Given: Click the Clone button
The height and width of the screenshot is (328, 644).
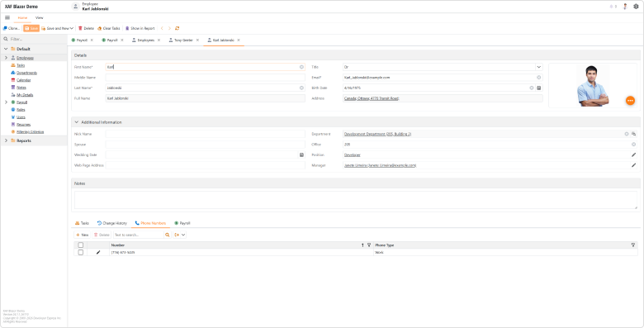Looking at the screenshot, I should pyautogui.click(x=11, y=28).
